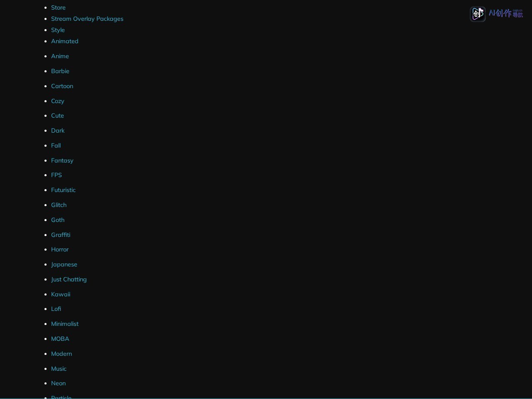Choose the Animated style link
Viewport: 532px width, 399px height.
[65, 41]
